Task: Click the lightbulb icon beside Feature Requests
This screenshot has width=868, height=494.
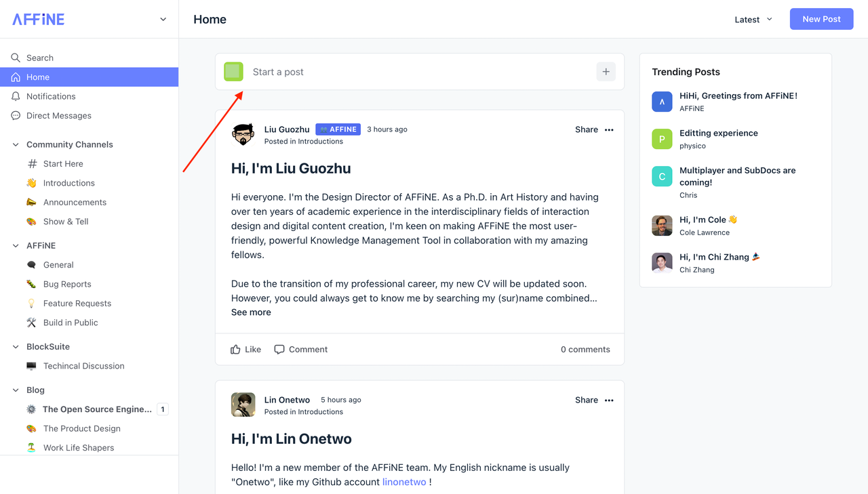Action: coord(31,304)
